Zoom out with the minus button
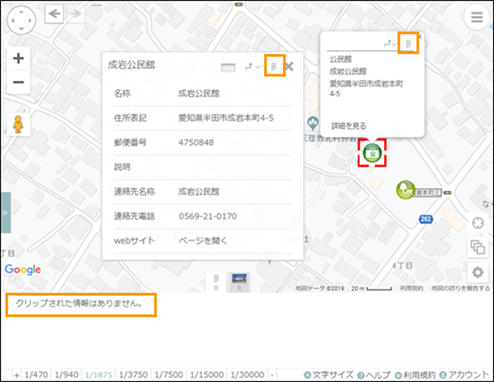This screenshot has width=494, height=382. pyautogui.click(x=18, y=82)
